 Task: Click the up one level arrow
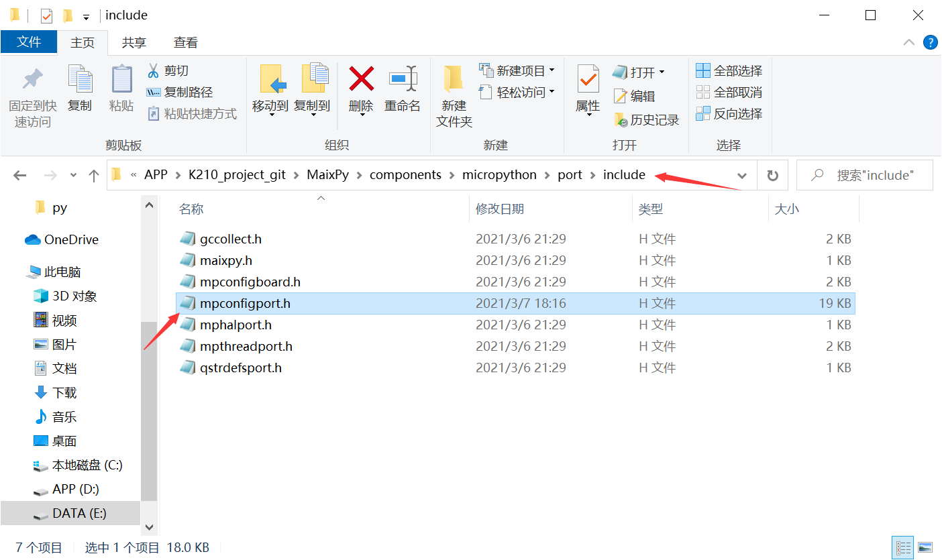click(94, 176)
